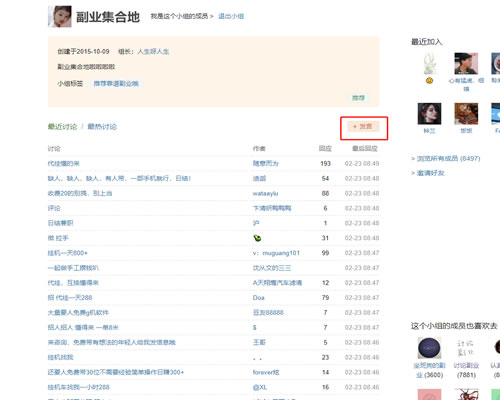Open author forever's profile
The height and width of the screenshot is (400, 500).
[x=266, y=372]
